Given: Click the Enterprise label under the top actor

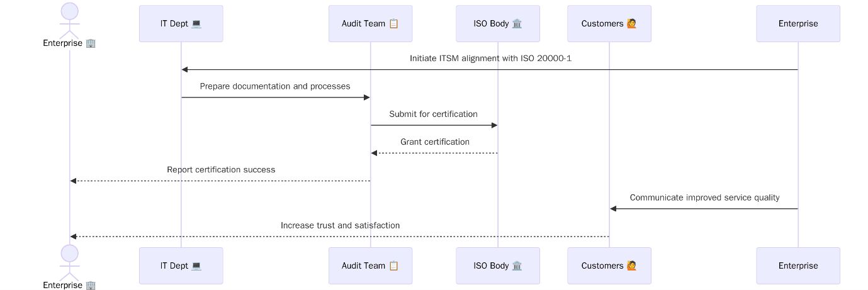Looking at the screenshot, I should [69, 43].
